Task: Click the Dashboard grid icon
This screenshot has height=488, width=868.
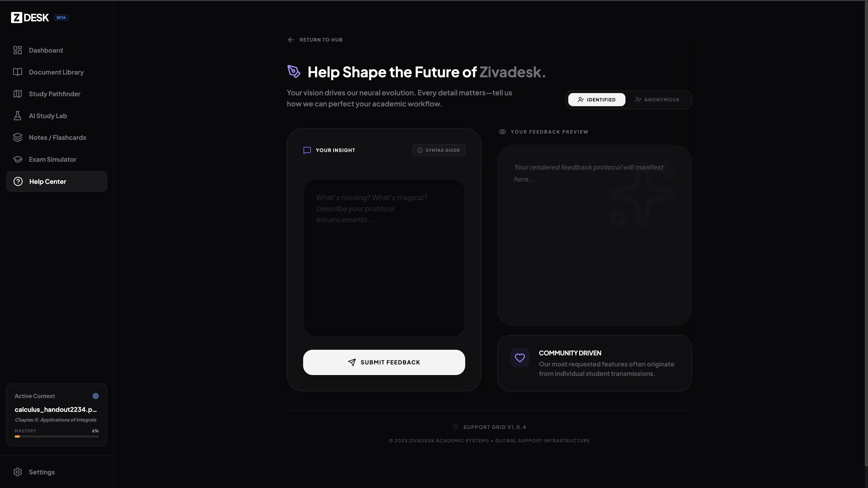Action: (18, 50)
